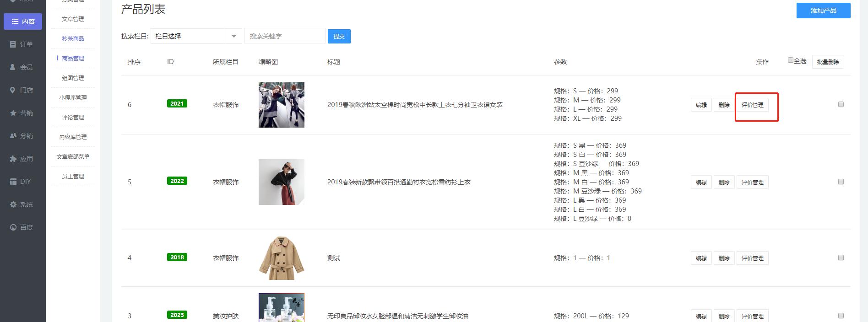This screenshot has width=868, height=322.
Task: Delete the 测试 product
Action: (724, 258)
